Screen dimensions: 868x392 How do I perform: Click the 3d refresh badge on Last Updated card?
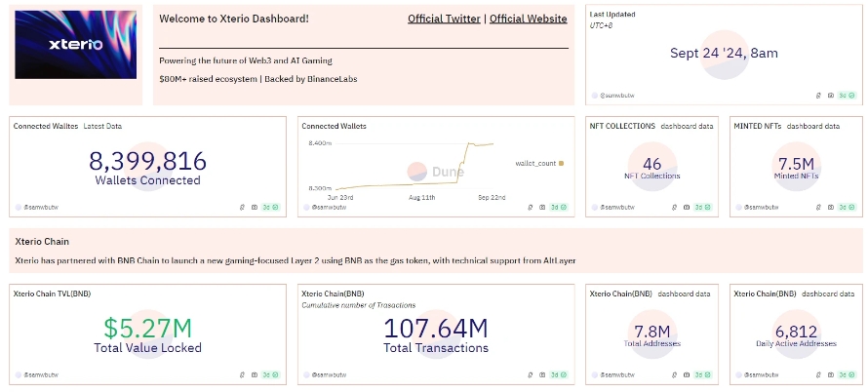click(847, 96)
